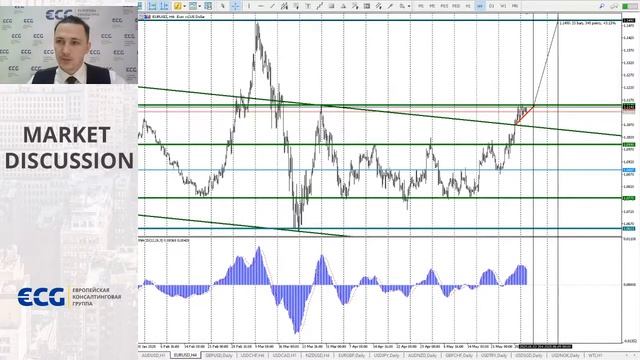Open the USDCHF,H4 chart tab
This screenshot has height=360, width=640.
coord(252,356)
